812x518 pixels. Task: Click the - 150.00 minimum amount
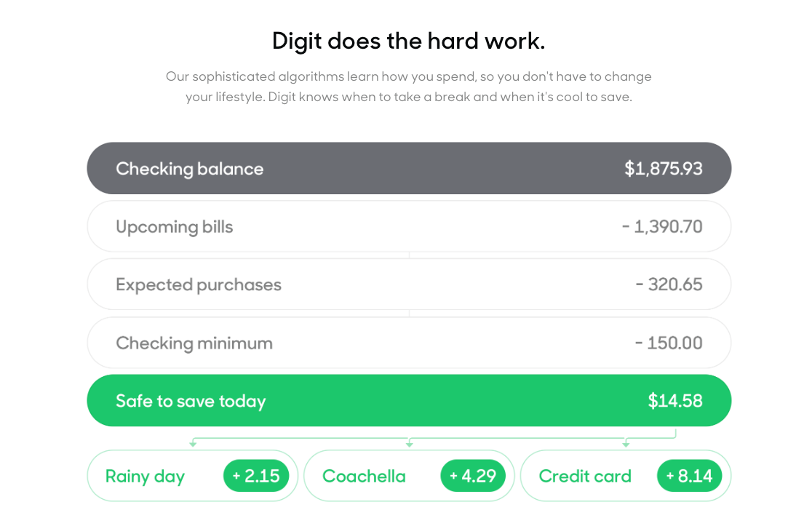pyautogui.click(x=669, y=343)
